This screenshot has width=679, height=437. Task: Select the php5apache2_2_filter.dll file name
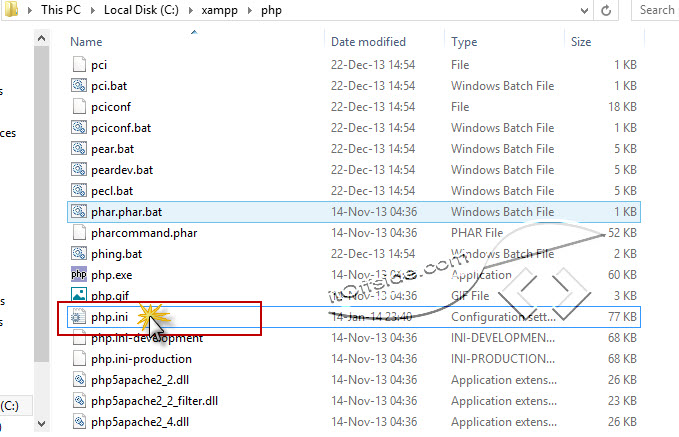(155, 401)
